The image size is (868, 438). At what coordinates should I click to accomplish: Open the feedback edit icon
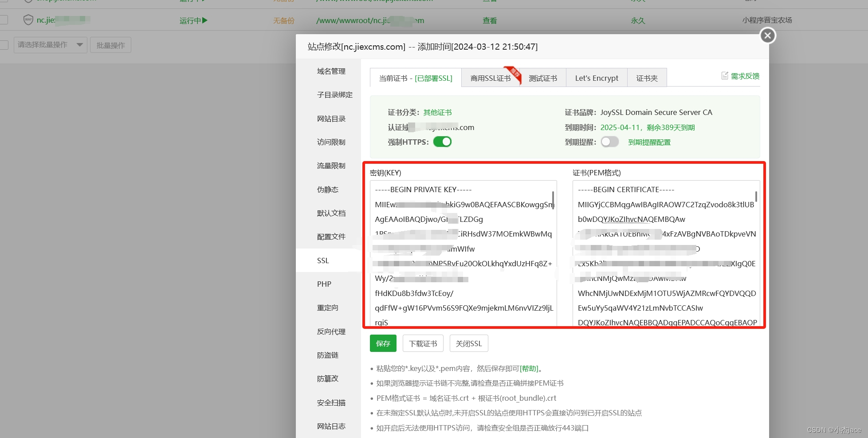pos(725,76)
